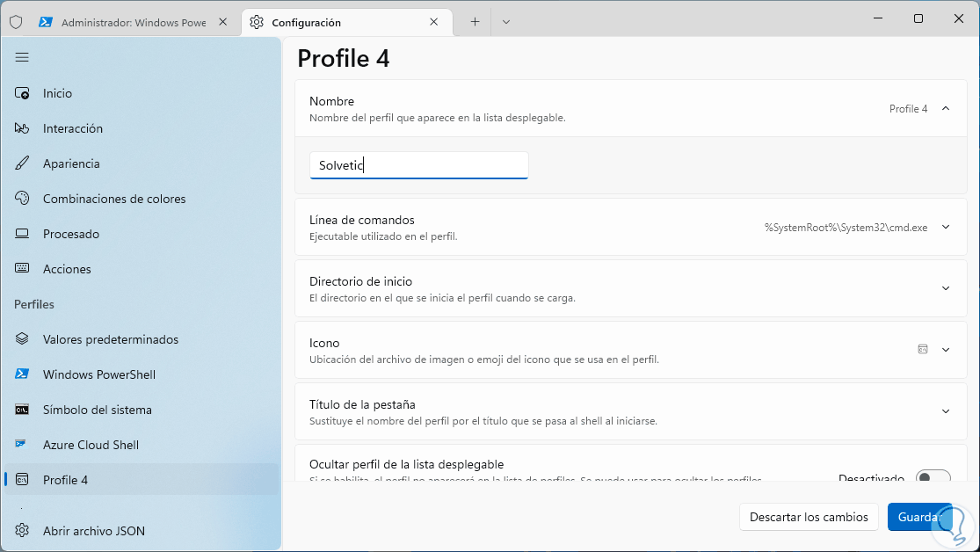980x552 pixels.
Task: Open the new tab profile dropdown arrow
Action: (506, 22)
